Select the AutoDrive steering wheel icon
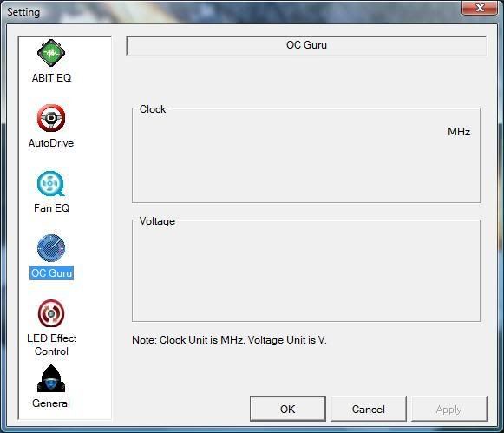This screenshot has width=504, height=433. (51, 118)
